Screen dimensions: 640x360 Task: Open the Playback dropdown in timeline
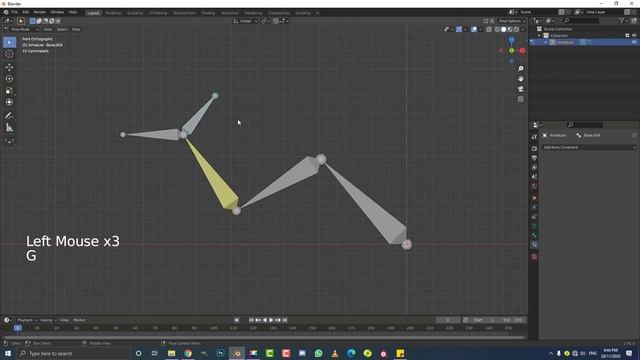point(27,320)
